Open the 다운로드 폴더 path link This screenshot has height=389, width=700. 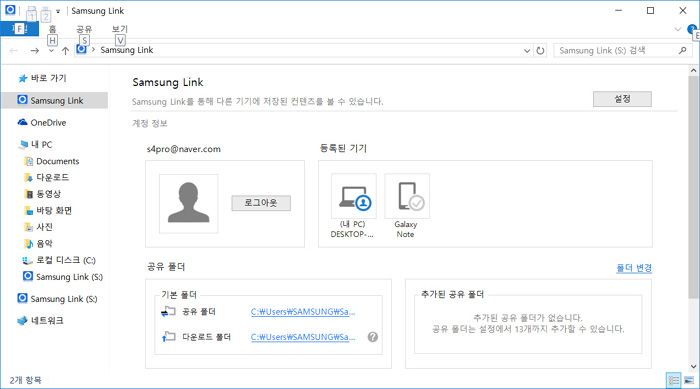coord(303,337)
